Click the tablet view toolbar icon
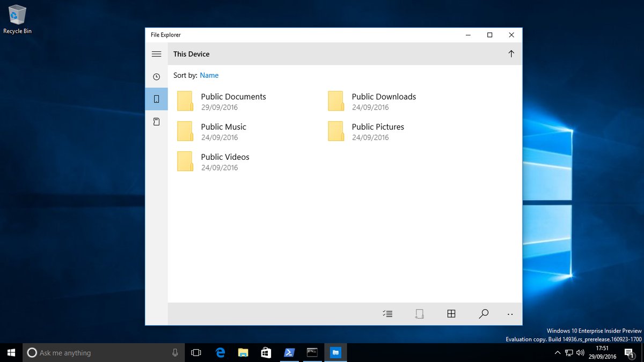This screenshot has width=644, height=362. pyautogui.click(x=420, y=314)
